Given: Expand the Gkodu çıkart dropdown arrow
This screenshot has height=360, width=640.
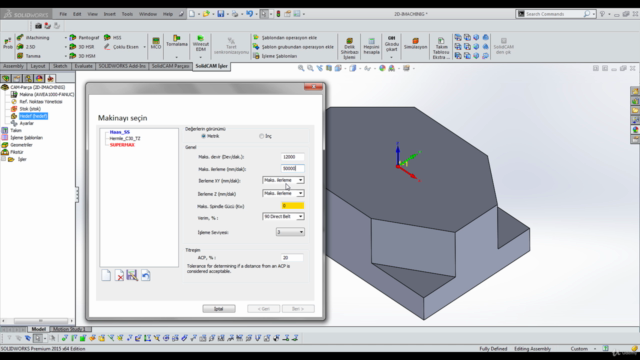Looking at the screenshot, I should 391,57.
